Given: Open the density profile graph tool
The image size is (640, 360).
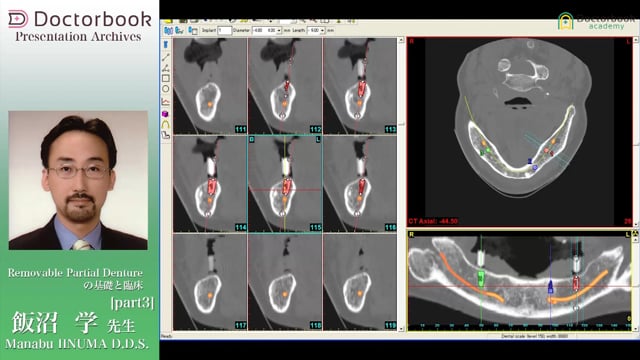Looking at the screenshot, I should (x=166, y=101).
